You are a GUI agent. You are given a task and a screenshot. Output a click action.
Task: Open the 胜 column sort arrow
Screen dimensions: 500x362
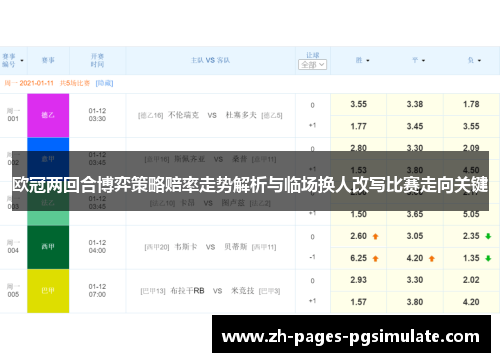click(x=368, y=61)
